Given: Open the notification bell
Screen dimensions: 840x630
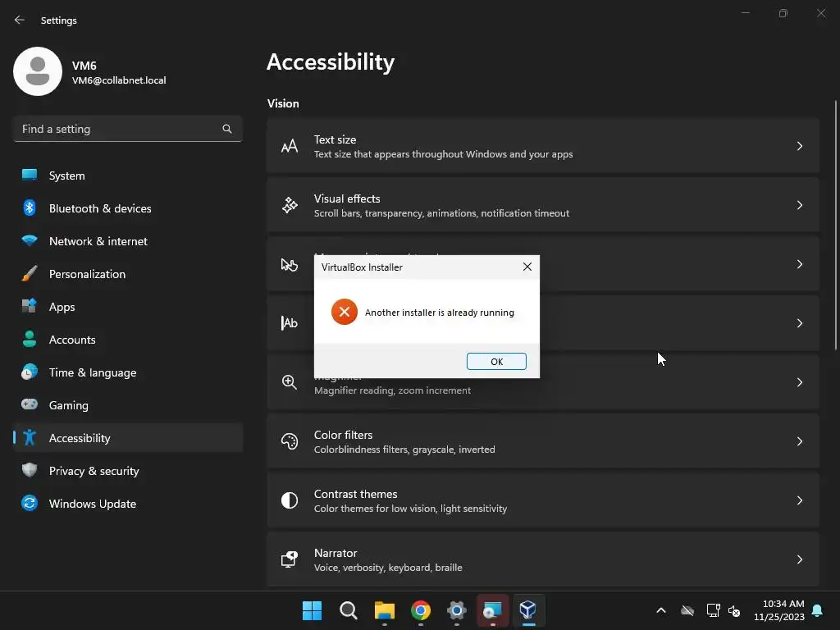Looking at the screenshot, I should click(x=818, y=610).
